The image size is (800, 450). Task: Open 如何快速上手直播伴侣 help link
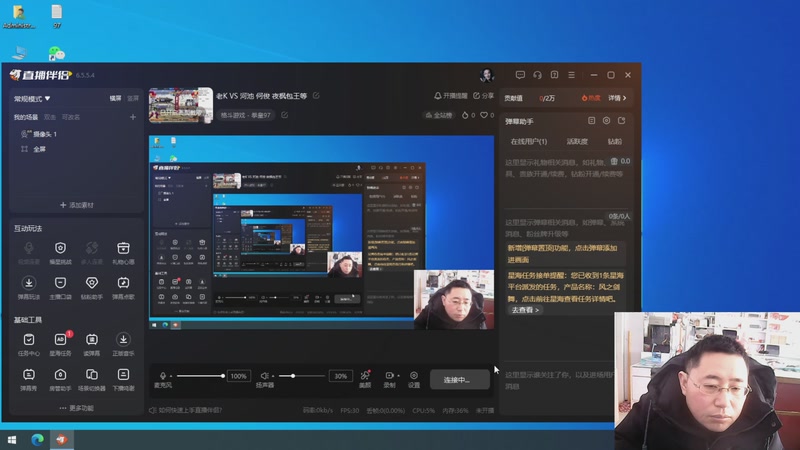point(186,410)
